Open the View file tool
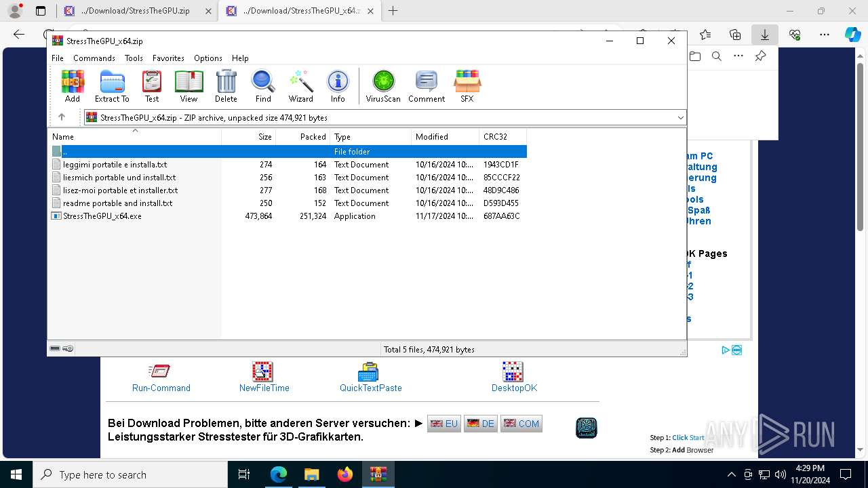 pyautogui.click(x=189, y=86)
